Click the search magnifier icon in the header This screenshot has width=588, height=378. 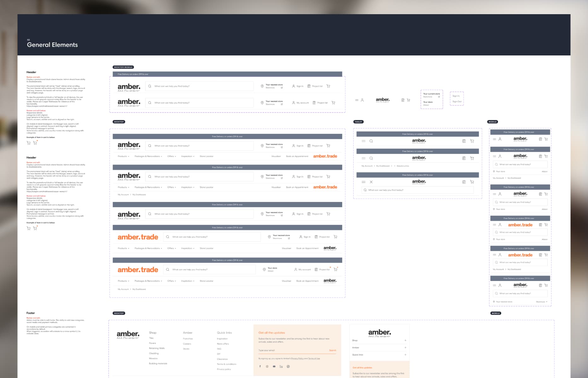150,86
